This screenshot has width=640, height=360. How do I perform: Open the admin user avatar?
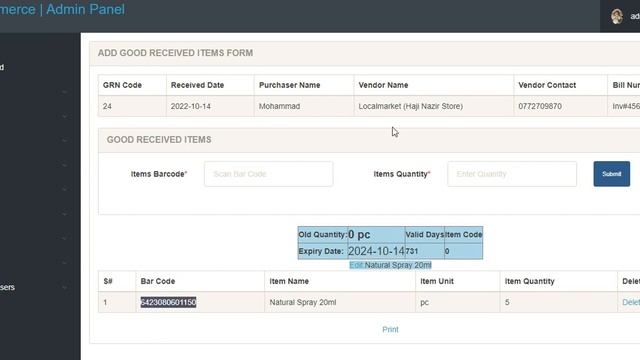click(617, 16)
